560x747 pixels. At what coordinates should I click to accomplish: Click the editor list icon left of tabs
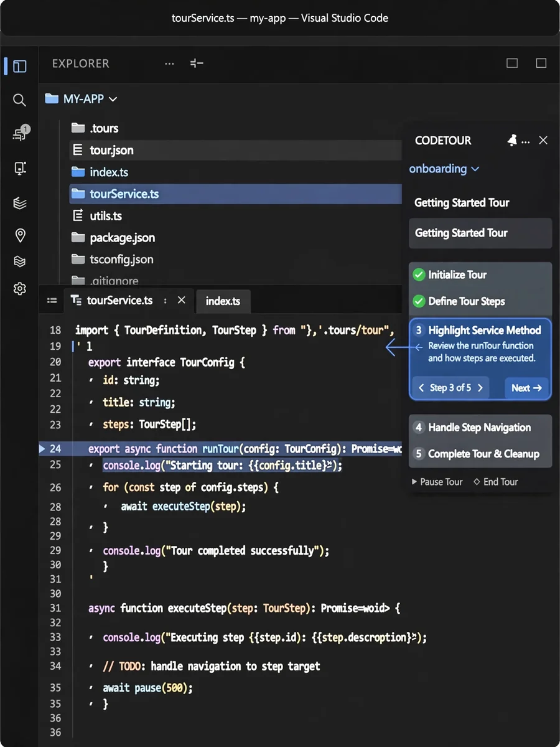click(x=52, y=301)
